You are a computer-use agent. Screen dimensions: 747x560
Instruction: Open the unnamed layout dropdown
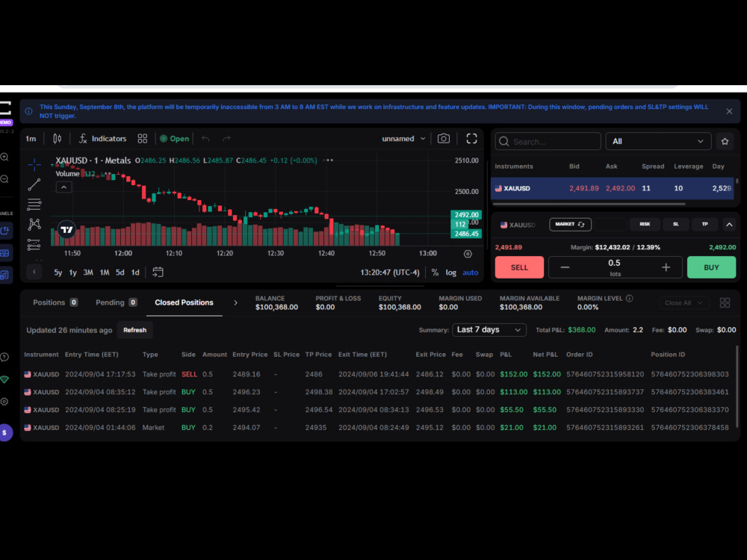point(403,138)
